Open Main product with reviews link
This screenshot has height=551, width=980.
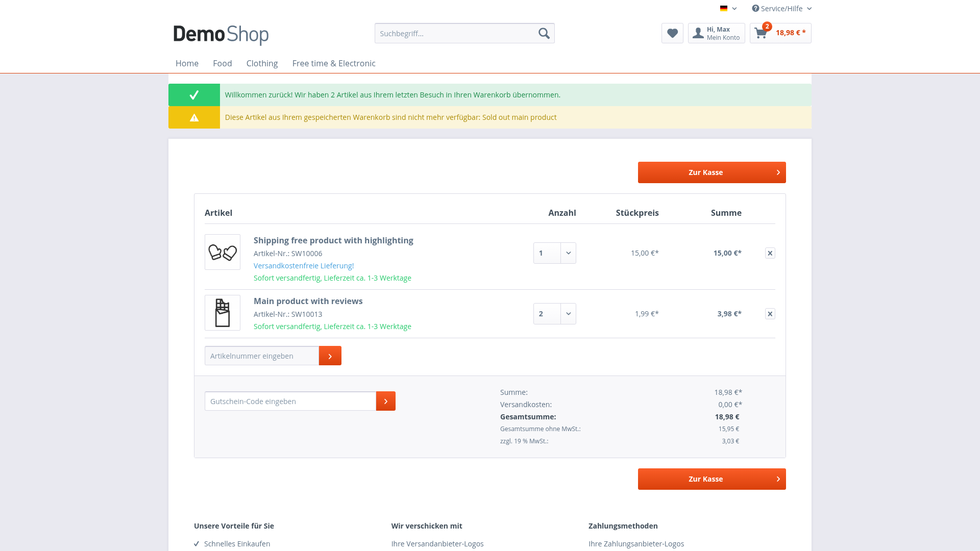tap(308, 301)
